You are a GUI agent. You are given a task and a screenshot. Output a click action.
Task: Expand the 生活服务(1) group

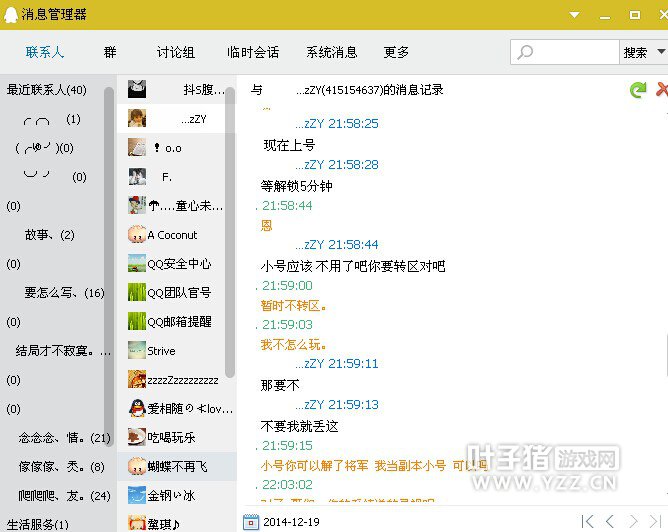click(x=38, y=524)
